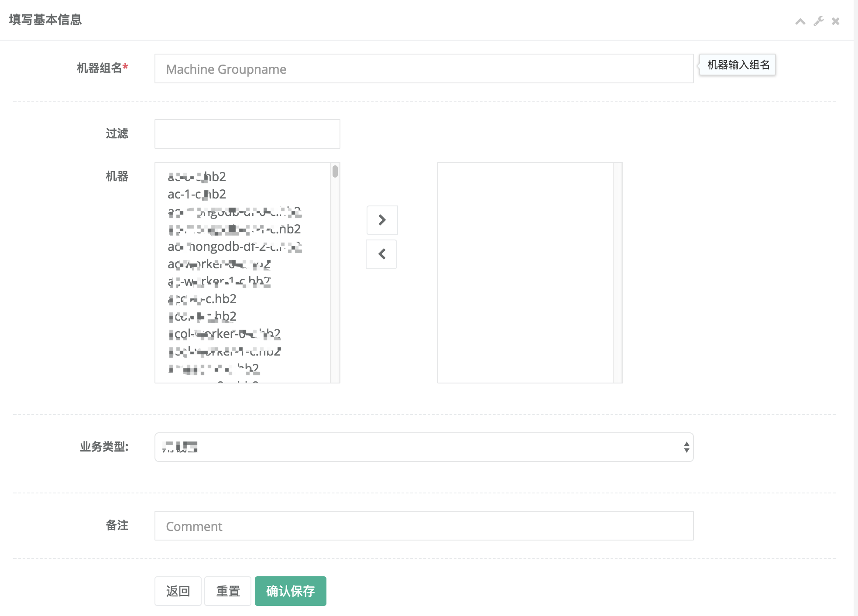Select the worker-1-c.hb2 machine entry
Viewport: 858px width, 616px height.
[x=220, y=281]
